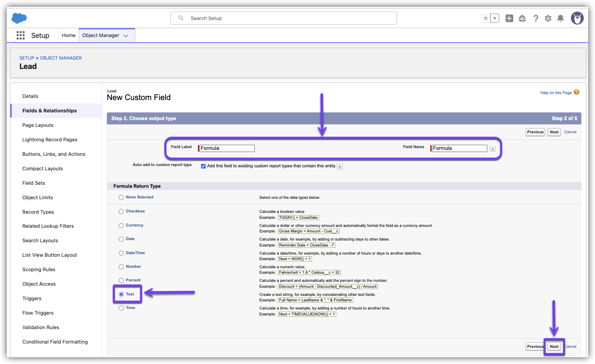
Task: Open the App Launcher grid icon
Action: [20, 35]
